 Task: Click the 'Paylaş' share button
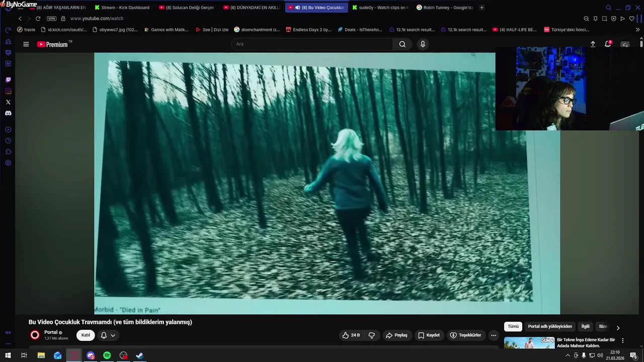point(396,335)
